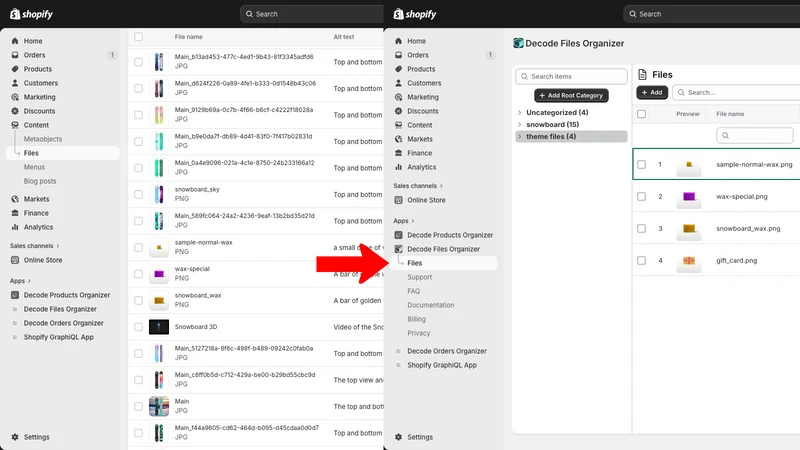Open FAQ link in right sidebar
The image size is (800, 450).
click(413, 291)
